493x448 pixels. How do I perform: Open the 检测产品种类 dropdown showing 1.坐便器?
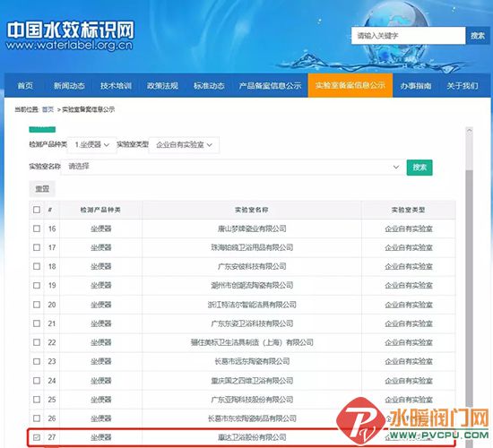(91, 145)
